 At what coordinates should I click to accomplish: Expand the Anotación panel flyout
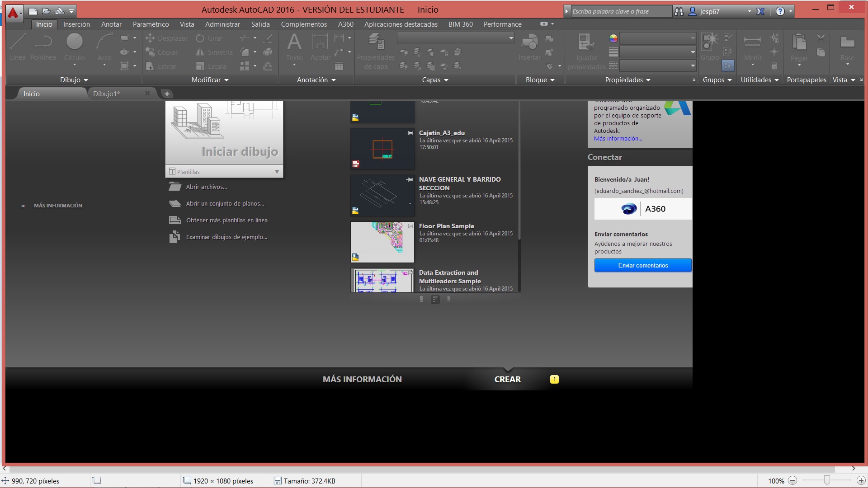click(x=316, y=80)
